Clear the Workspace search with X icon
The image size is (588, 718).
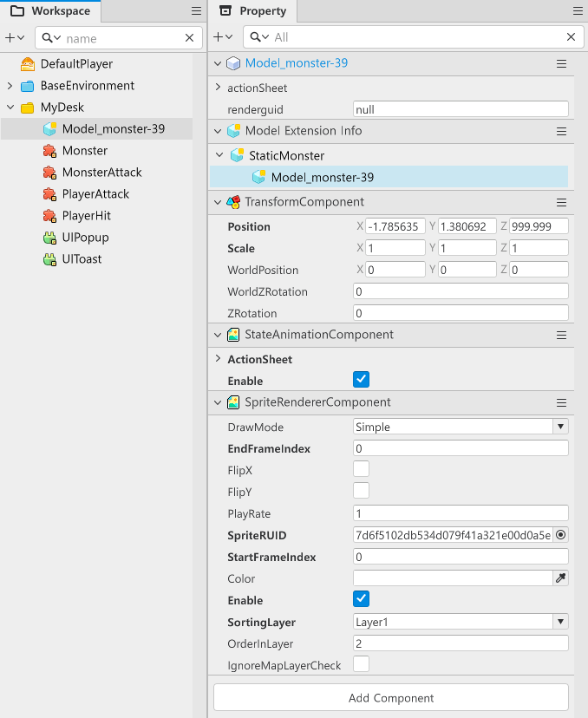(x=190, y=38)
